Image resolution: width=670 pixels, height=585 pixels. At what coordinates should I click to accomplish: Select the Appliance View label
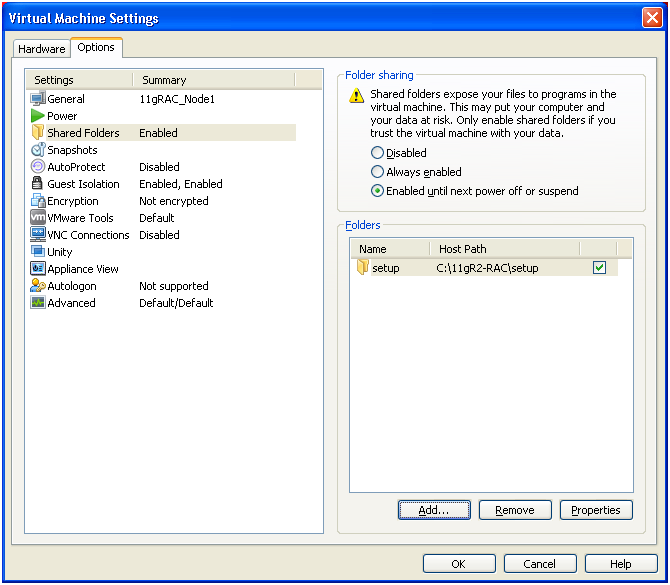83,269
